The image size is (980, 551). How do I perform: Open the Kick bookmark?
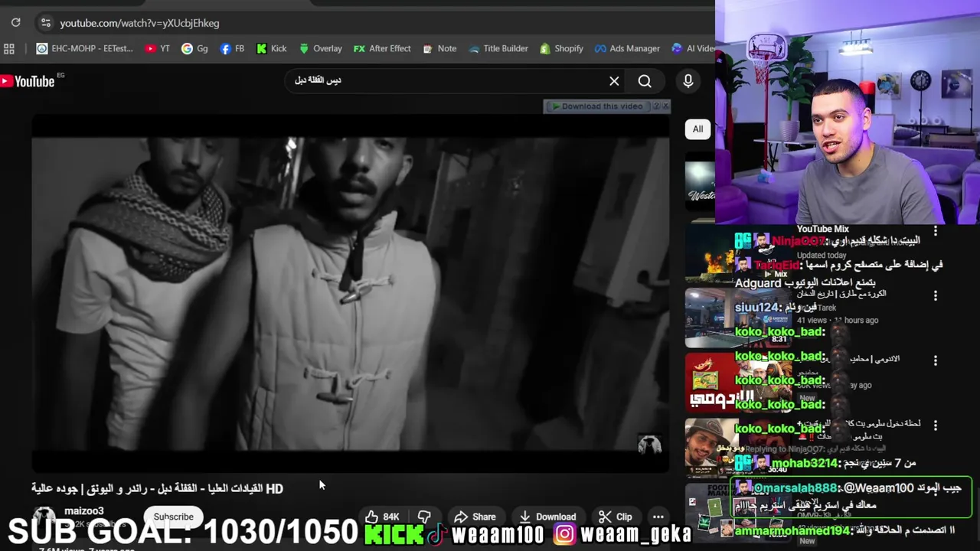click(271, 49)
